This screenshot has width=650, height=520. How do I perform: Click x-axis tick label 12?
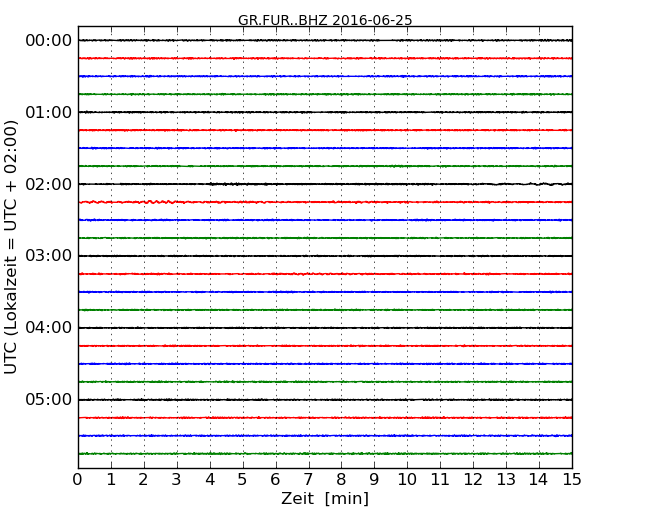click(x=473, y=479)
